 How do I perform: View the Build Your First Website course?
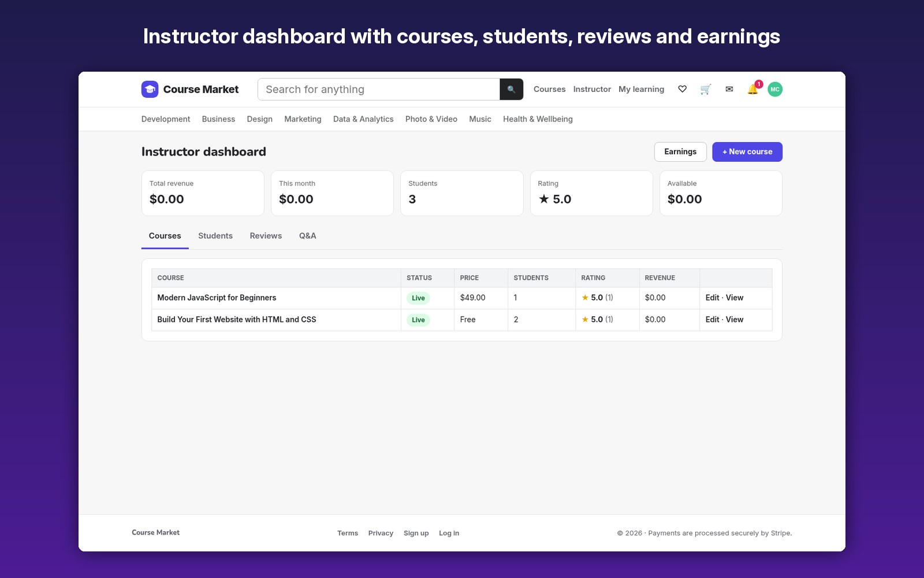(735, 320)
